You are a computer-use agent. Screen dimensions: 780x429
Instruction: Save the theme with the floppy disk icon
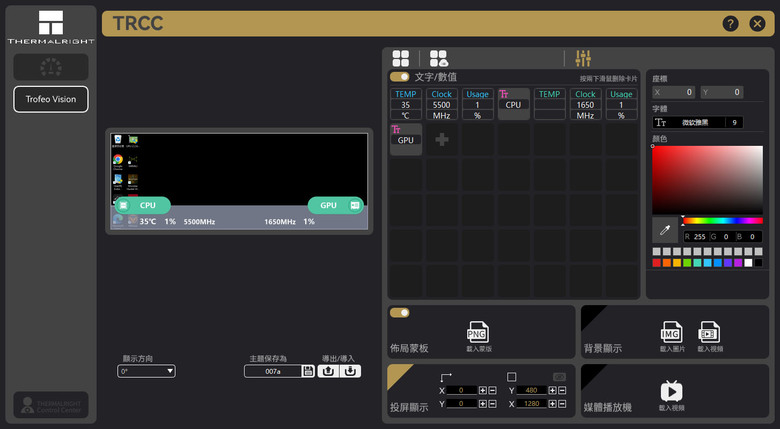[x=308, y=371]
